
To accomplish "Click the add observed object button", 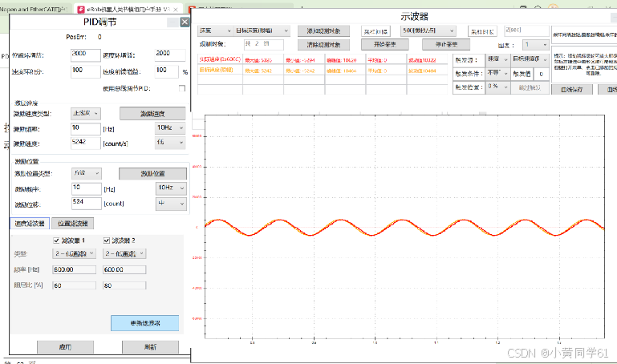I will click(x=324, y=31).
